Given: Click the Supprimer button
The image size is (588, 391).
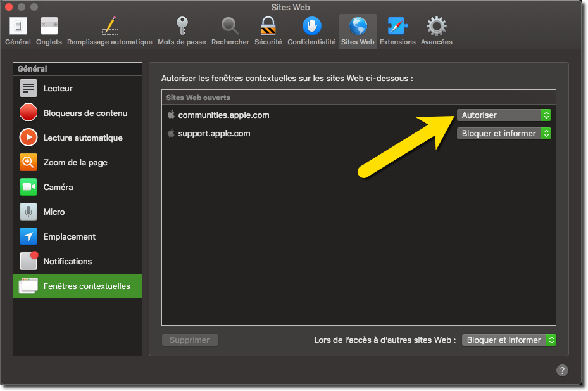Looking at the screenshot, I should click(190, 340).
